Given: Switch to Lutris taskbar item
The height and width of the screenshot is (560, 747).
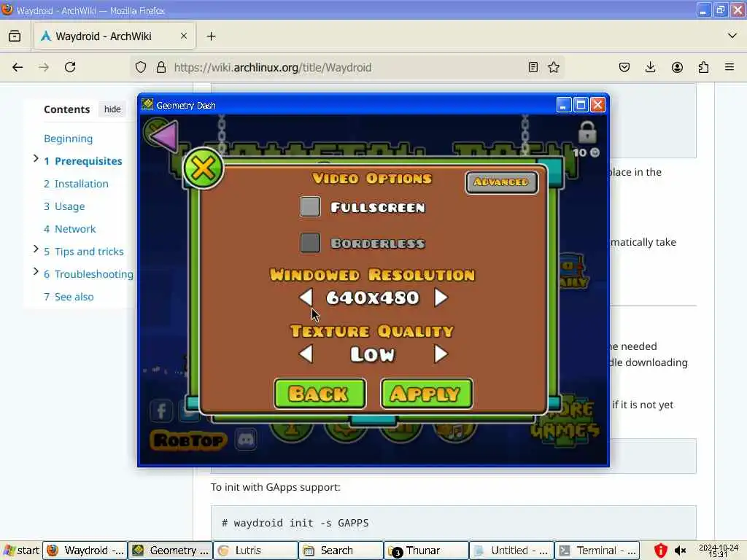Looking at the screenshot, I should 256,551.
